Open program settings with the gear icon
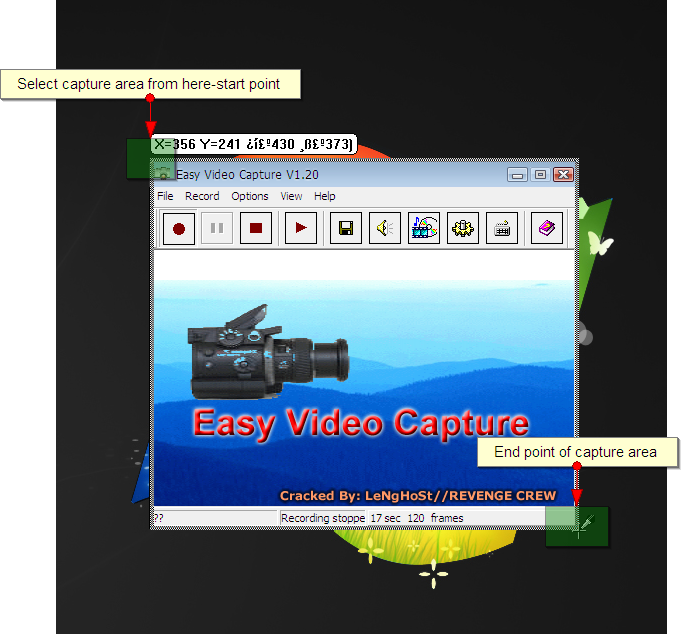This screenshot has height=634, width=681. click(463, 228)
